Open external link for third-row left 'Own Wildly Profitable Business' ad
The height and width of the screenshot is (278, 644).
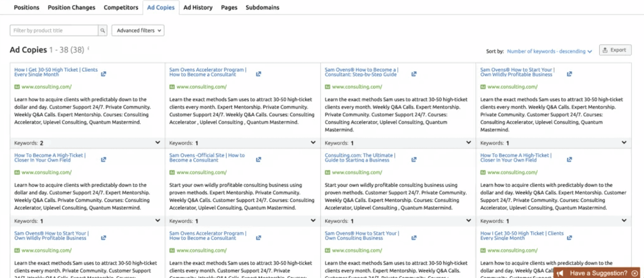[x=103, y=238]
